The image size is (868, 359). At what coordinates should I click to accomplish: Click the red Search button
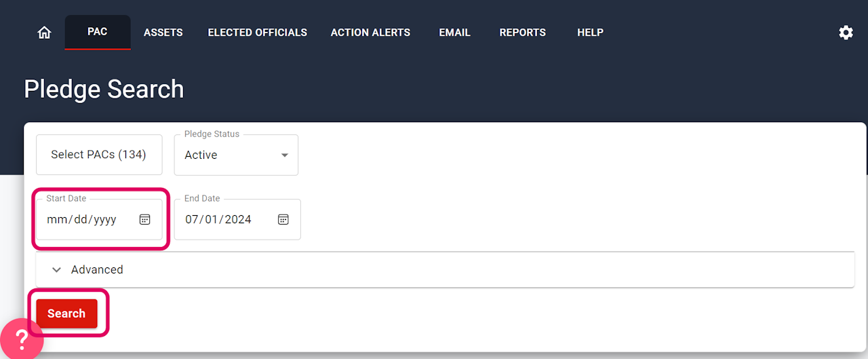66,314
